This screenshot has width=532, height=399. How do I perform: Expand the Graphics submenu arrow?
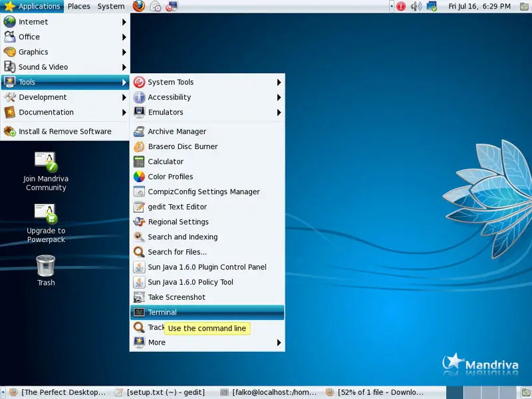(x=124, y=52)
